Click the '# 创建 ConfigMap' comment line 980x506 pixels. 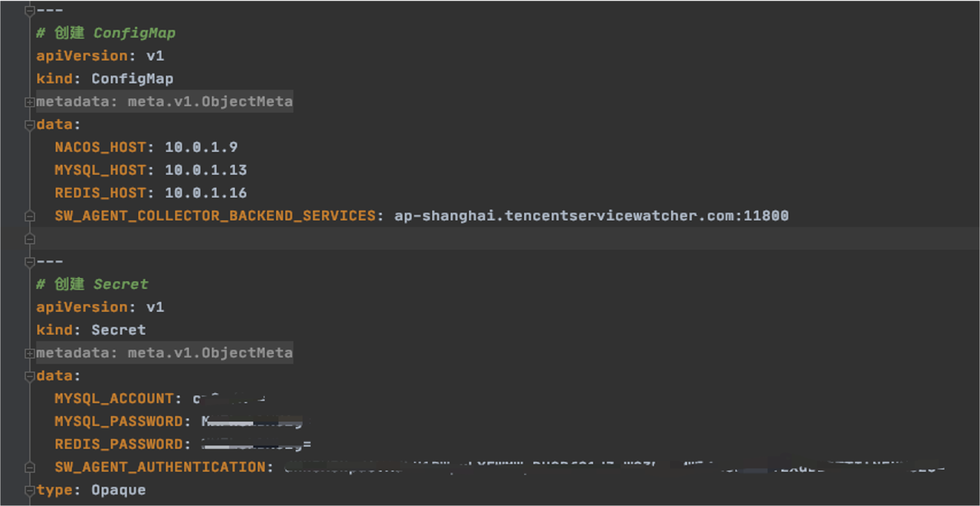pyautogui.click(x=106, y=33)
